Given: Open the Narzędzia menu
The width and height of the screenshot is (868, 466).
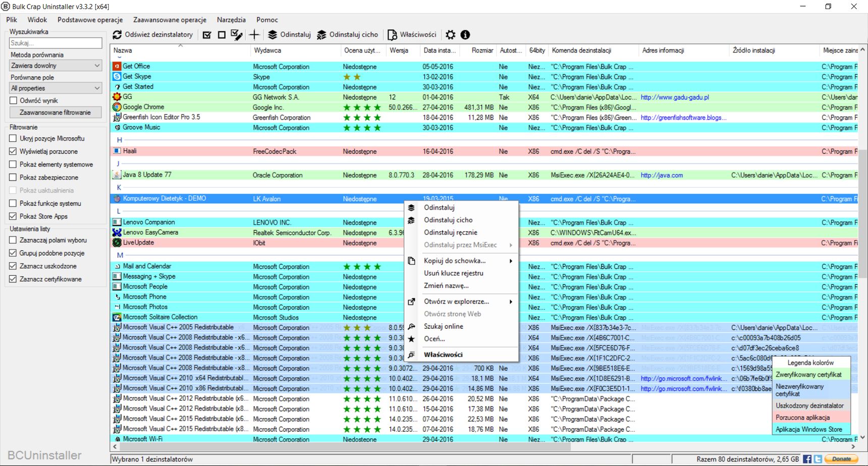Looking at the screenshot, I should click(x=231, y=20).
